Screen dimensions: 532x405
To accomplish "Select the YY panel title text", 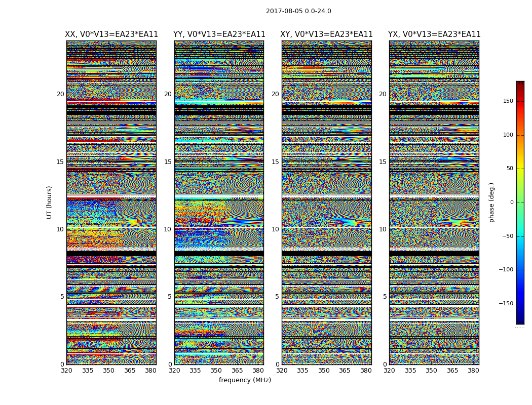I will click(x=219, y=34).
